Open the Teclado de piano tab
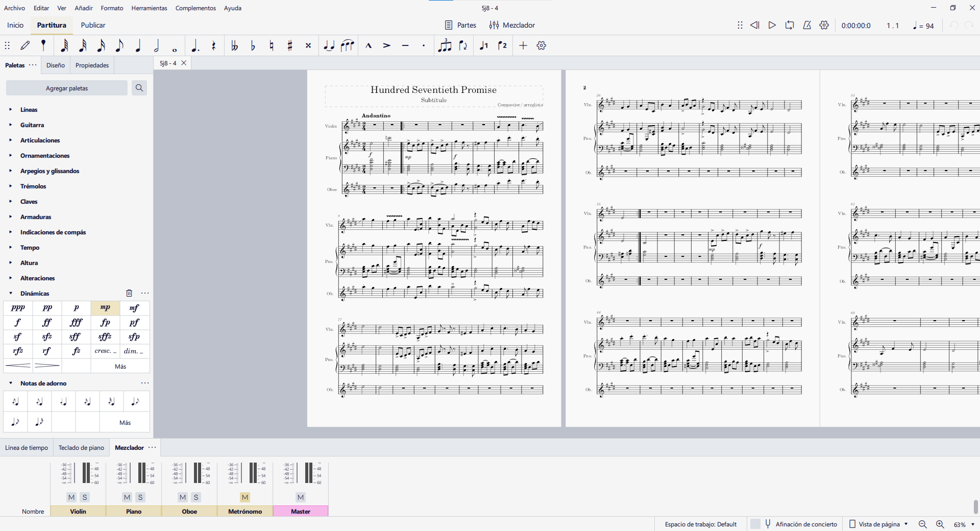Viewport: 980px width, 531px height. [x=81, y=448]
